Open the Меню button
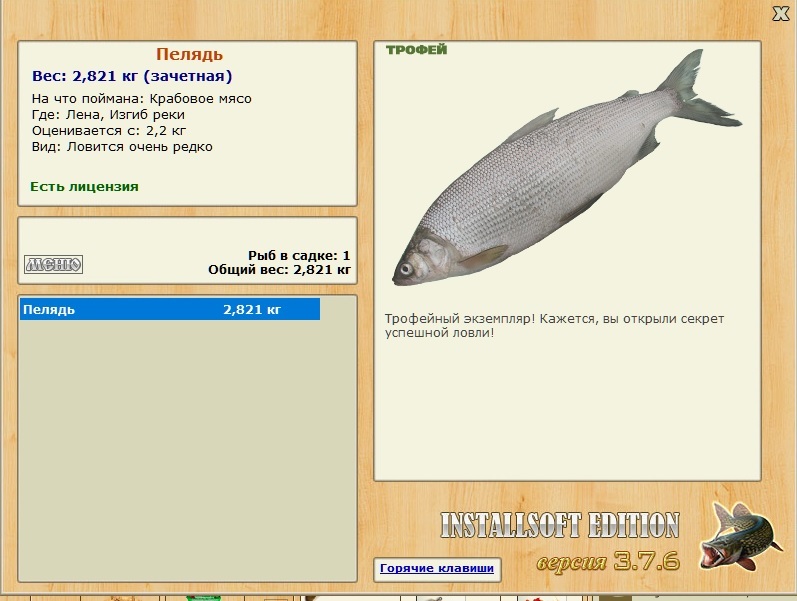The width and height of the screenshot is (797, 601). [x=53, y=264]
